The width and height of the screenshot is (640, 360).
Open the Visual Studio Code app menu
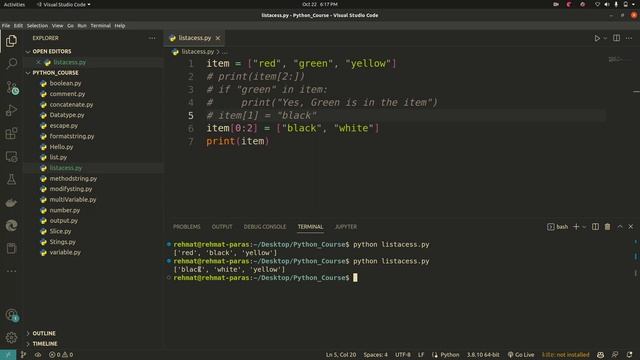pos(64,4)
